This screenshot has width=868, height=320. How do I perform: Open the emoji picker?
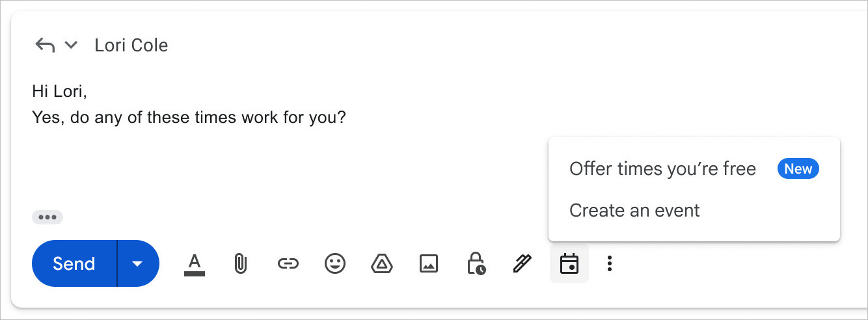point(334,263)
